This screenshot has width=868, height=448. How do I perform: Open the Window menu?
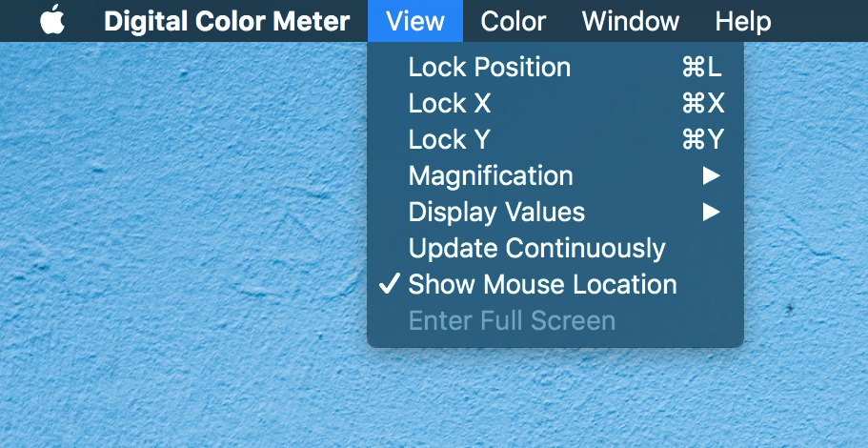tap(631, 21)
